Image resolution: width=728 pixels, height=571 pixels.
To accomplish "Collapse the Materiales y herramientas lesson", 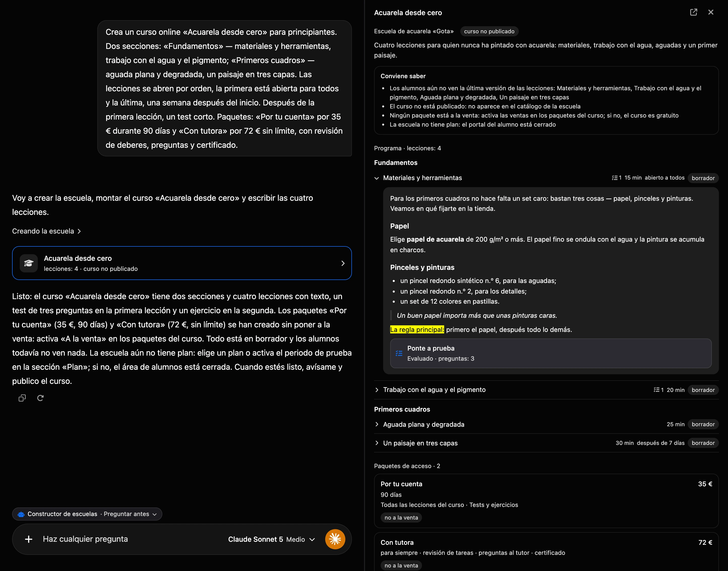I will 377,178.
